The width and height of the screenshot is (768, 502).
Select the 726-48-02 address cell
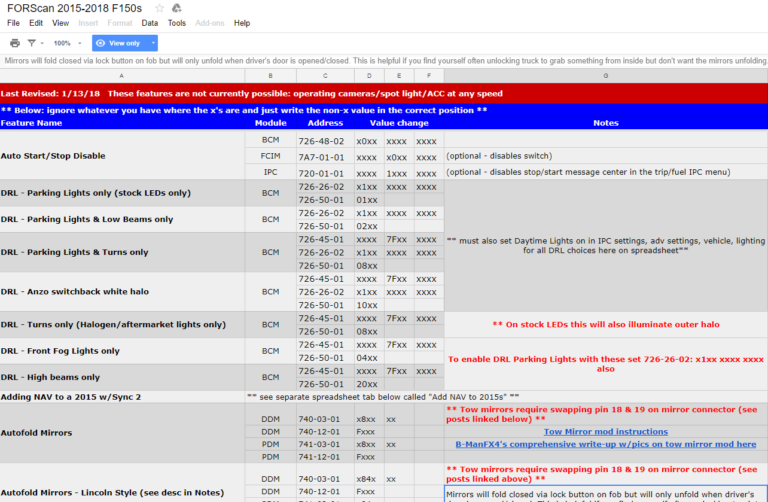click(325, 141)
